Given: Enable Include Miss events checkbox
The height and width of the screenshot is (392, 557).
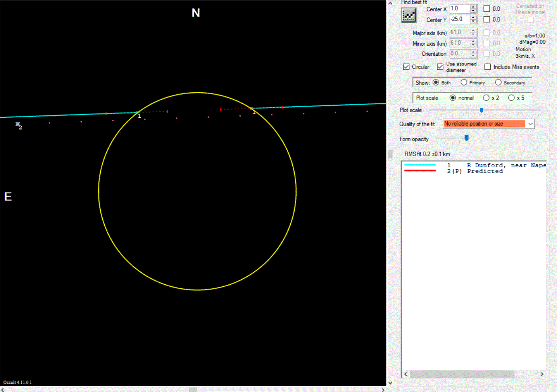Looking at the screenshot, I should (x=488, y=67).
